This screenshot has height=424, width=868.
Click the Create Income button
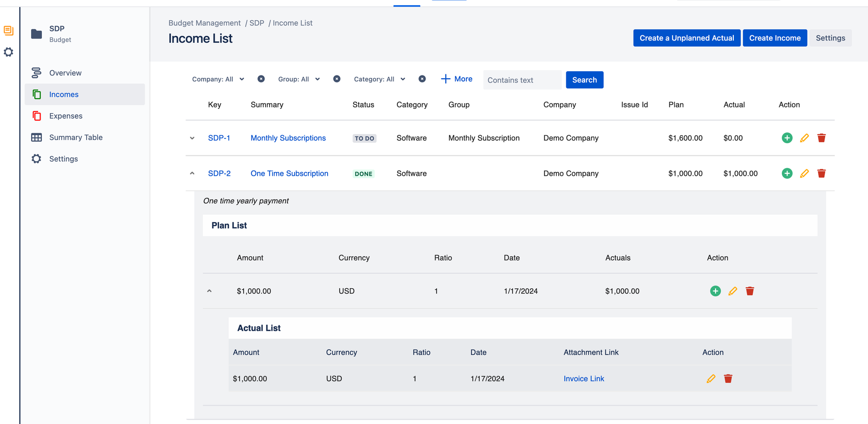pos(775,38)
